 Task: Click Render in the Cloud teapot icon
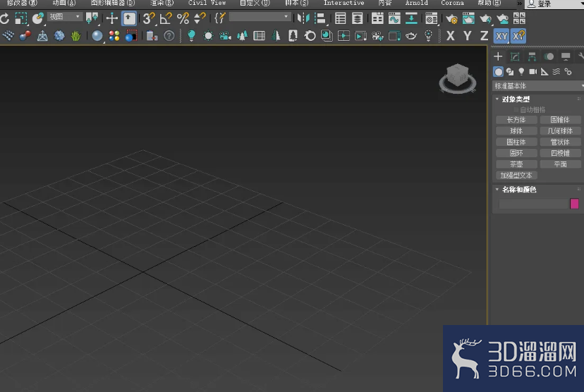pos(502,18)
